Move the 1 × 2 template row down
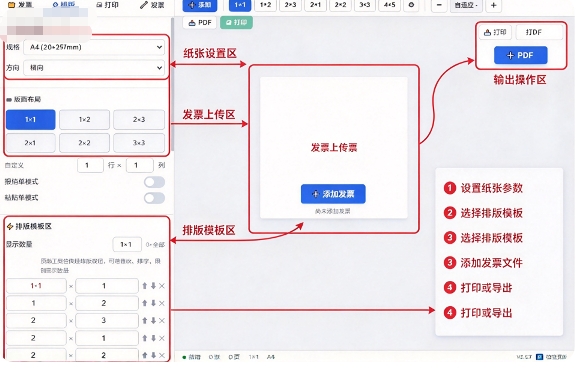Image resolution: width=576 pixels, height=369 pixels. [x=153, y=303]
